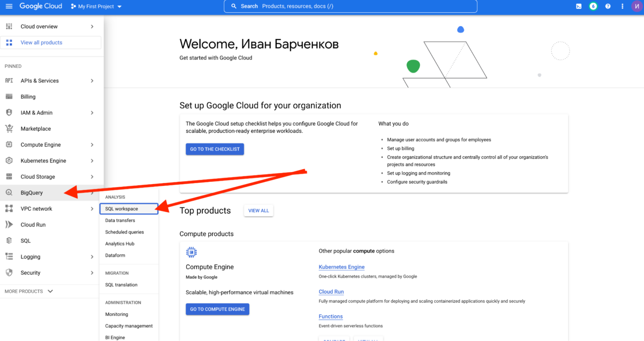Click the View all products grid icon

coord(9,43)
